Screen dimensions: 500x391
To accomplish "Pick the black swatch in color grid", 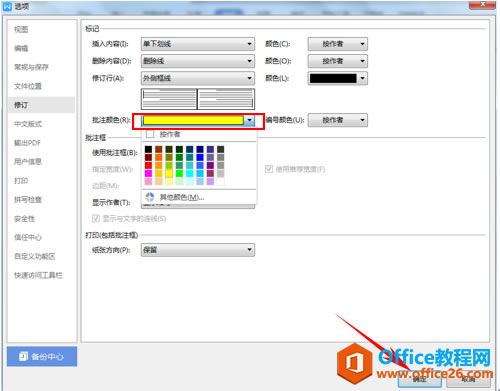I will click(x=148, y=149).
